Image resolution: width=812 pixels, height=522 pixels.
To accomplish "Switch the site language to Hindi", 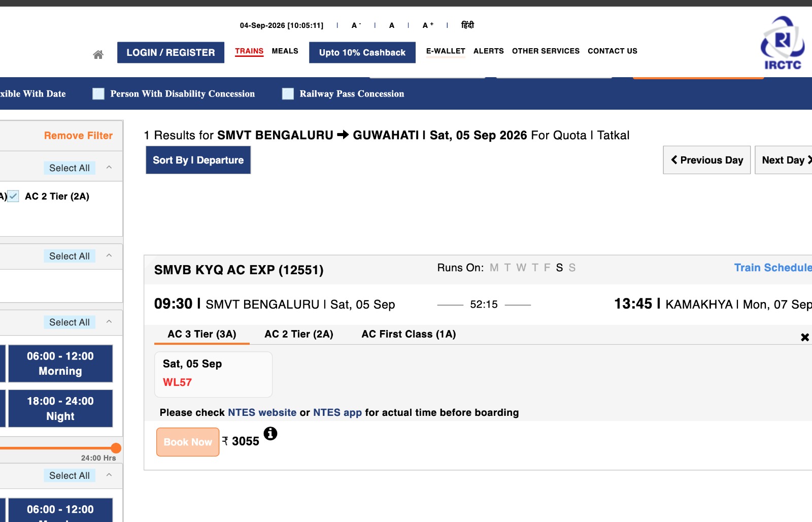I will coord(467,25).
